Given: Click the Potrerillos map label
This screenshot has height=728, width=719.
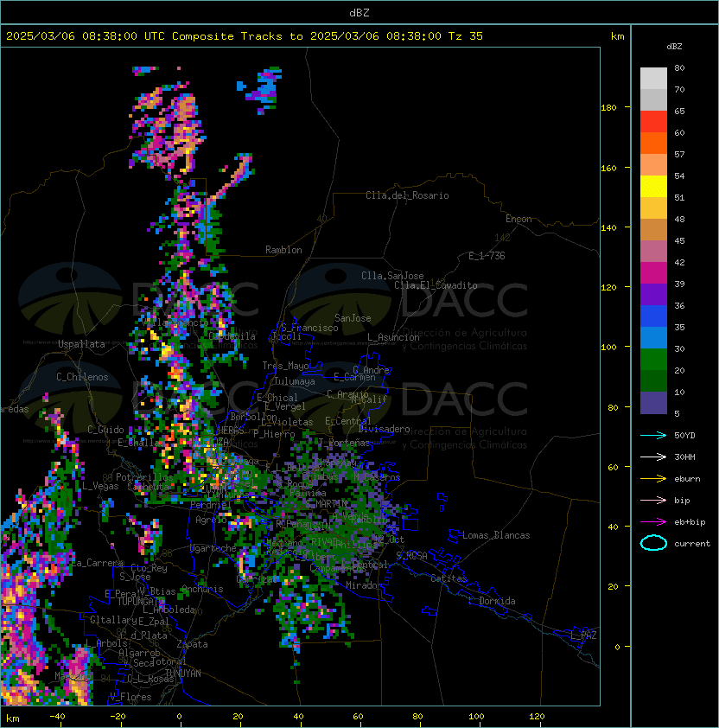Looking at the screenshot, I should coord(144,477).
